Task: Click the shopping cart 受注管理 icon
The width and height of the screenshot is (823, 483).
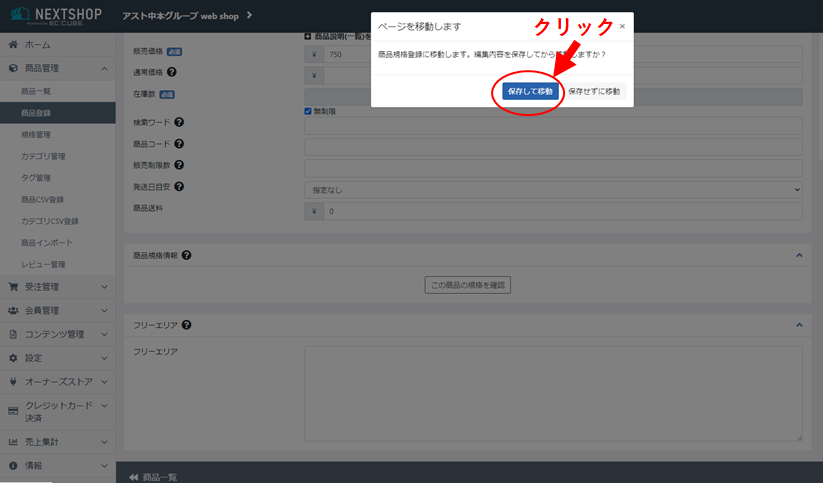Action: 13,286
